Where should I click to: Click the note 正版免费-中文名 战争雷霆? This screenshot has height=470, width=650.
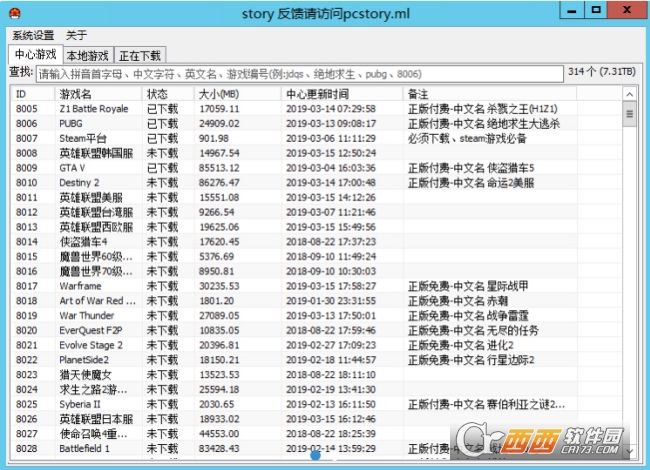pyautogui.click(x=468, y=316)
